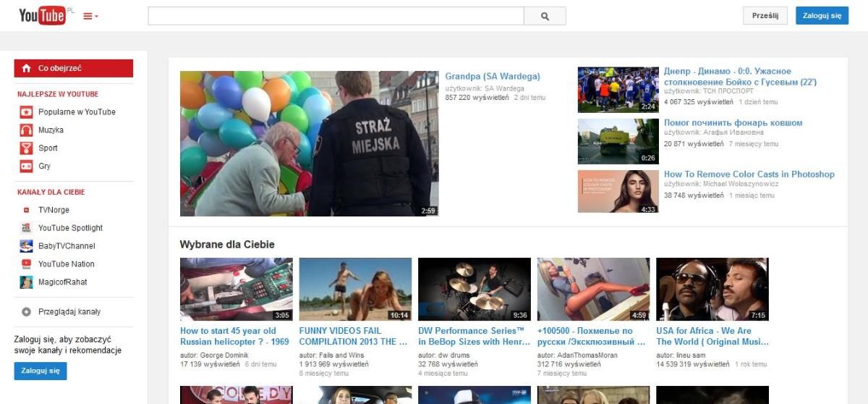Open the guide menu dropdown next to logo

click(x=91, y=16)
